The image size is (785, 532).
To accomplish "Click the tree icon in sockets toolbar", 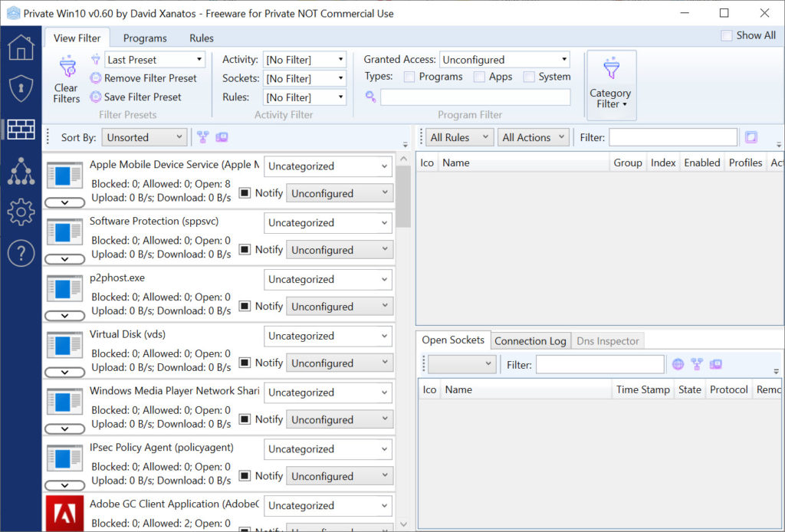I will click(697, 364).
